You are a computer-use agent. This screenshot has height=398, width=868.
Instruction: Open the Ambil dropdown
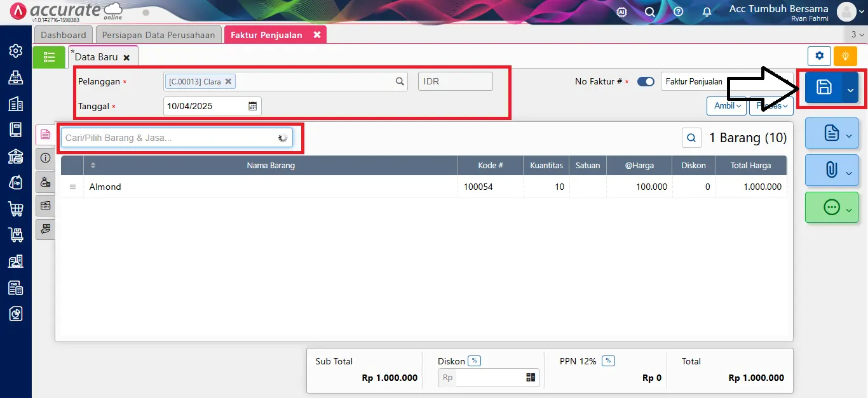(727, 106)
